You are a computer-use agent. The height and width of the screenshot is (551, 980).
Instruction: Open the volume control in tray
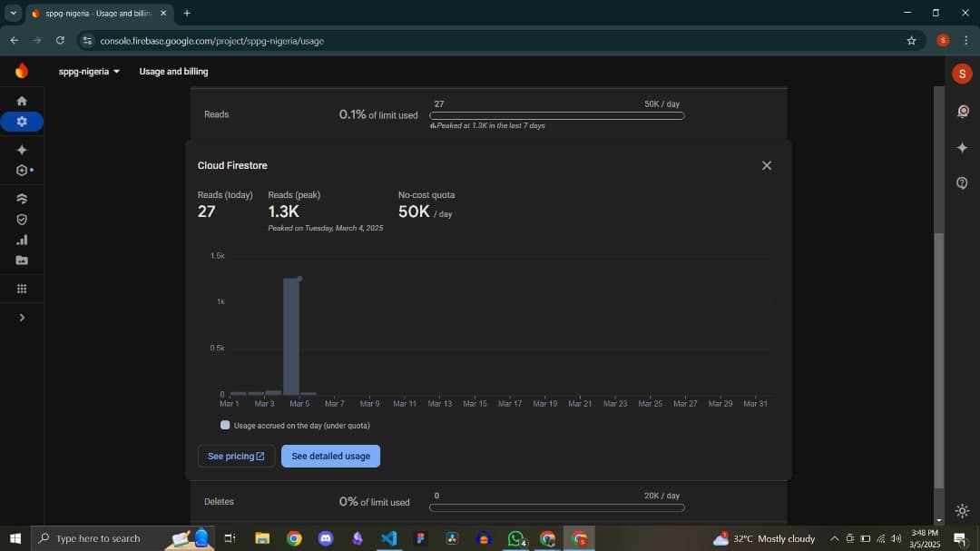pyautogui.click(x=897, y=538)
